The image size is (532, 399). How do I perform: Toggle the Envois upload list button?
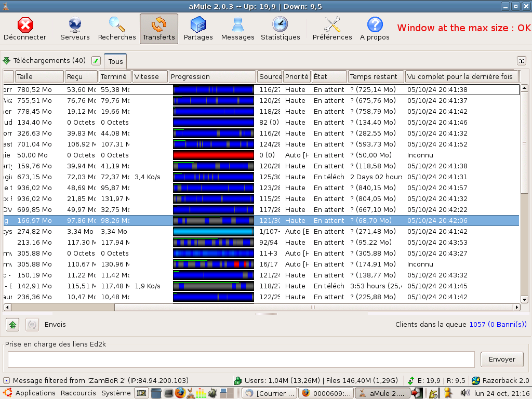[13, 325]
